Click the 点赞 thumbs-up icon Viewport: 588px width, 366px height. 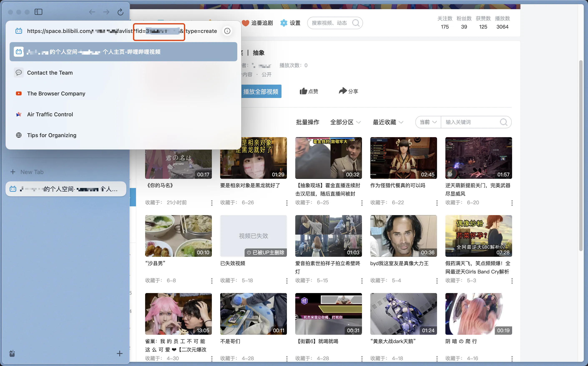[303, 91]
